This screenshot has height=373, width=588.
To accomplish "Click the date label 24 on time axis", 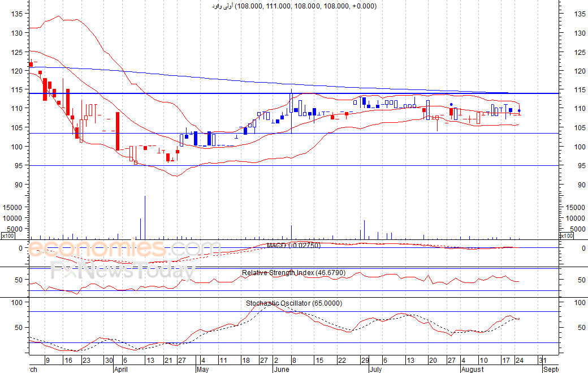I will tap(519, 360).
